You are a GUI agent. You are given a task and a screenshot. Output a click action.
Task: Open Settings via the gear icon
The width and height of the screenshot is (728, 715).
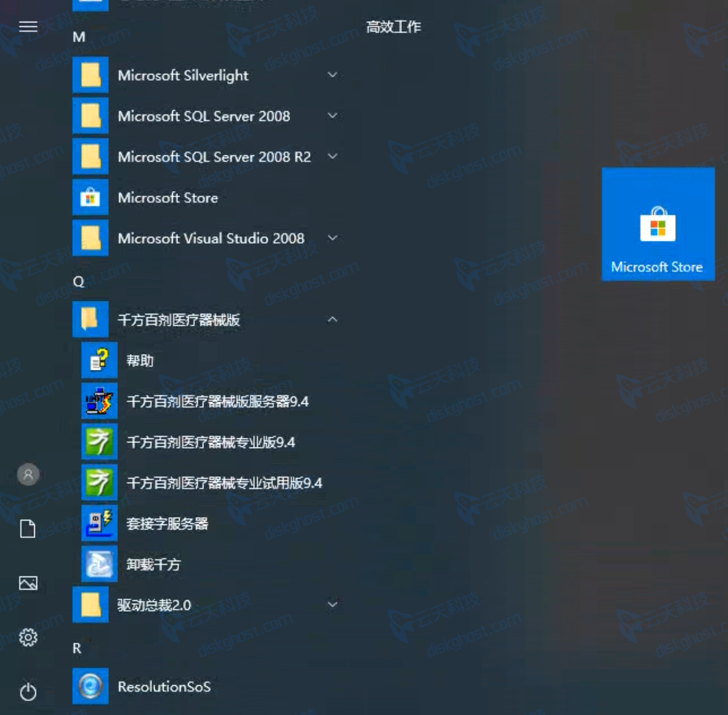(28, 637)
